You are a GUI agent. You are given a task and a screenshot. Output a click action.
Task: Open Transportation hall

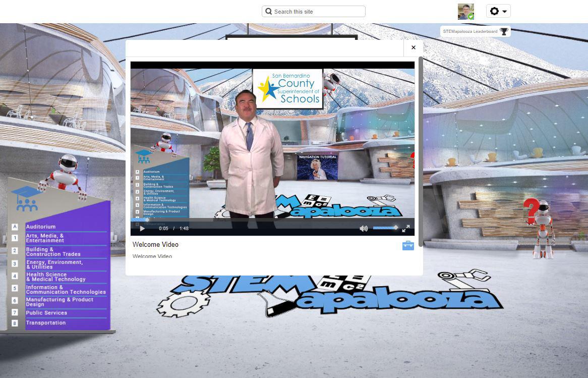pyautogui.click(x=46, y=323)
